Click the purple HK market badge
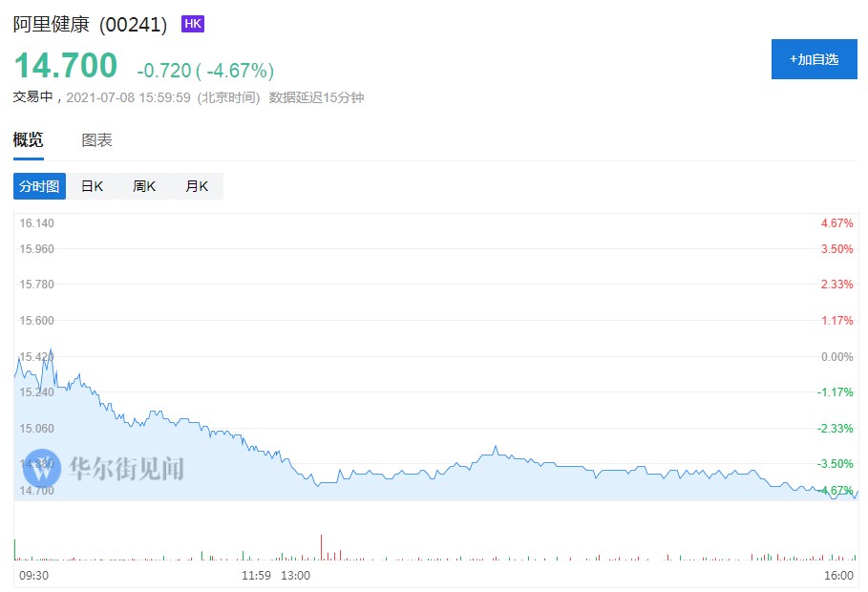The width and height of the screenshot is (868, 592). [x=192, y=23]
